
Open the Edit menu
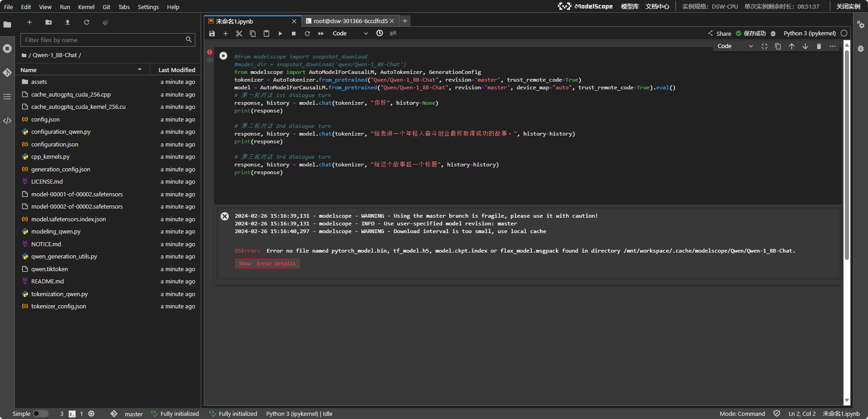click(26, 7)
